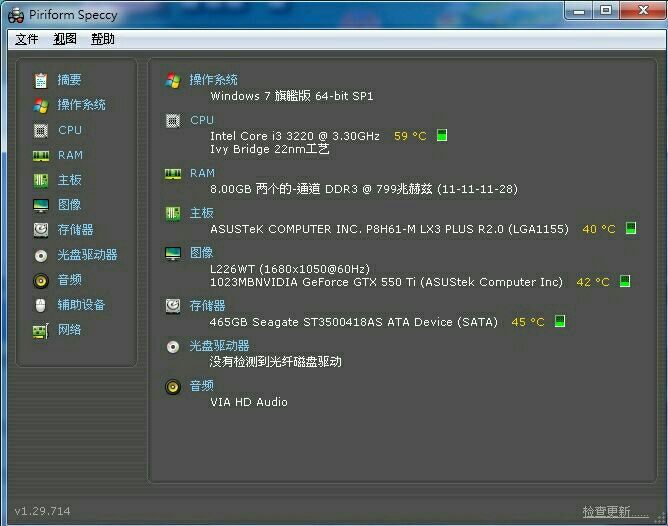
Task: Open RAM heading link in summary
Action: 202,173
